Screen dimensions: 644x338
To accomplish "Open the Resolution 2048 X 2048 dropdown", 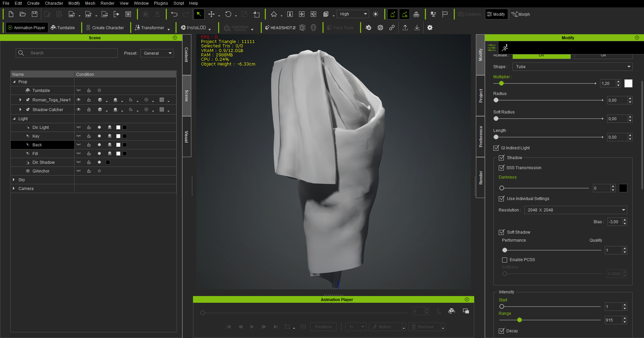I will (576, 210).
